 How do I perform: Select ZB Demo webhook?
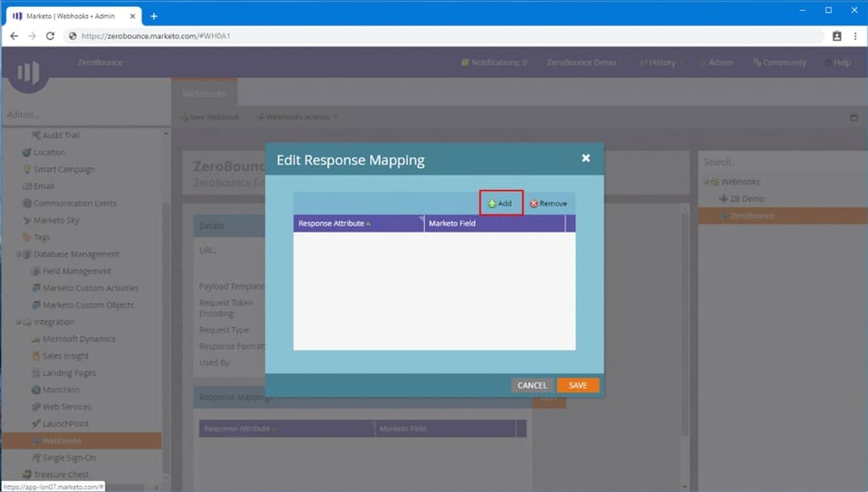(x=742, y=198)
